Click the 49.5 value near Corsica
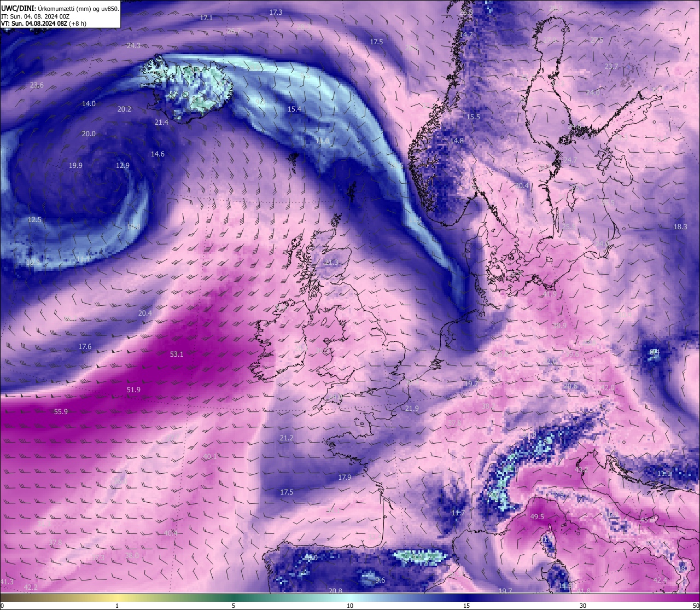 click(537, 516)
